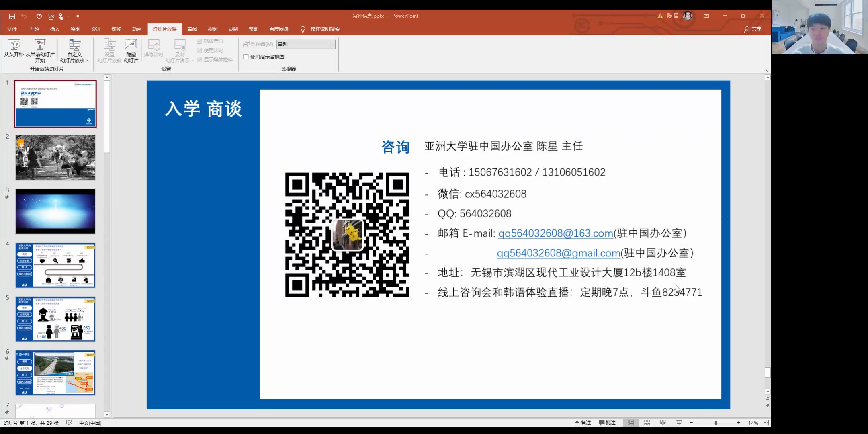Save the presentation with the floppy disk icon
Image resolution: width=868 pixels, height=434 pixels.
click(x=12, y=16)
